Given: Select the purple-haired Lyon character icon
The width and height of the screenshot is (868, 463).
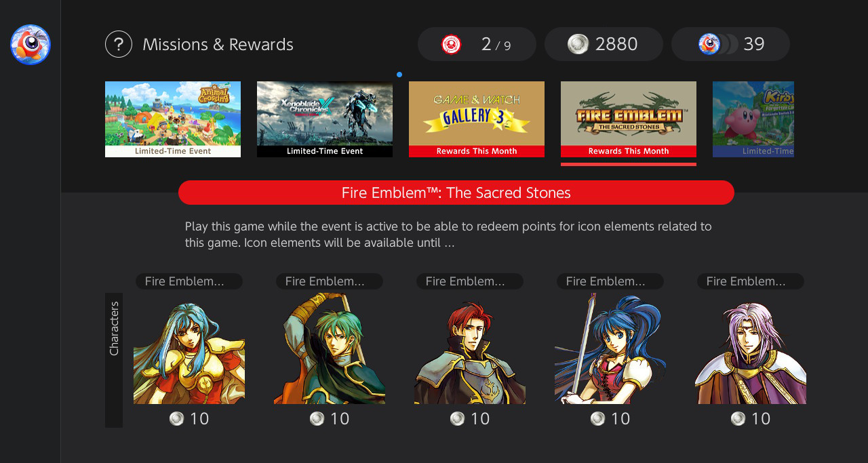Looking at the screenshot, I should [751, 348].
